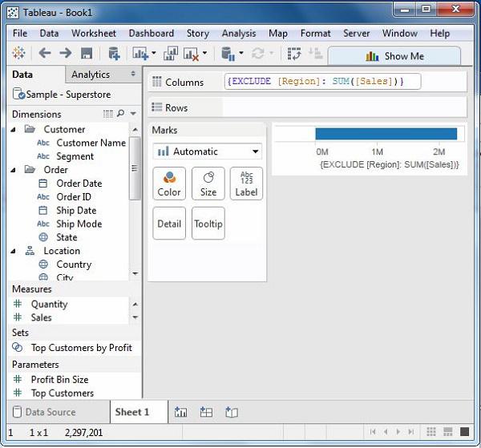
Task: Click the Tableau start page logo icon
Action: coord(18,53)
